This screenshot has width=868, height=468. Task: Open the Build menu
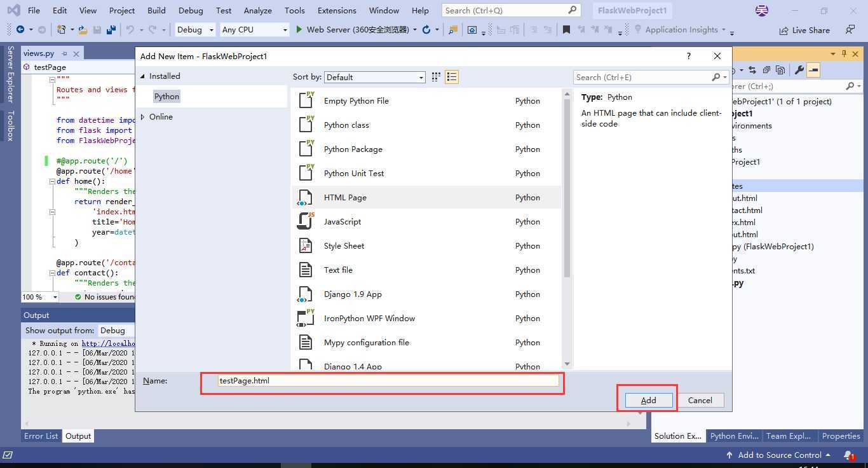point(156,10)
